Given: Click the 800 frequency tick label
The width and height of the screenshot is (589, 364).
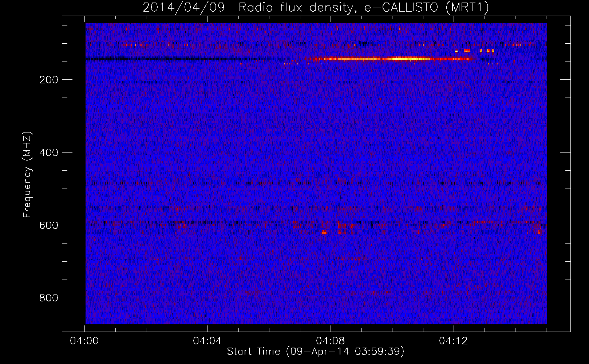Looking at the screenshot, I should point(49,298).
